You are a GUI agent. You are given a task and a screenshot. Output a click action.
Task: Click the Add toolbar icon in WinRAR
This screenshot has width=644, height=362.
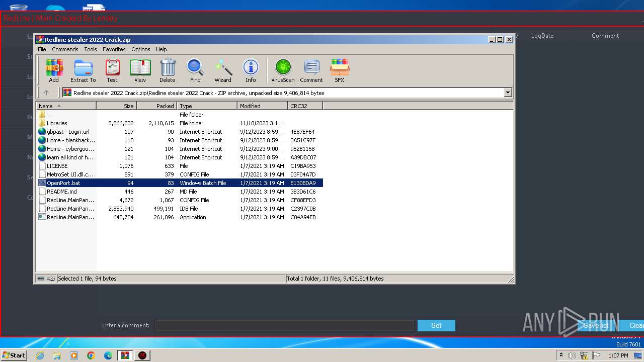(x=54, y=70)
